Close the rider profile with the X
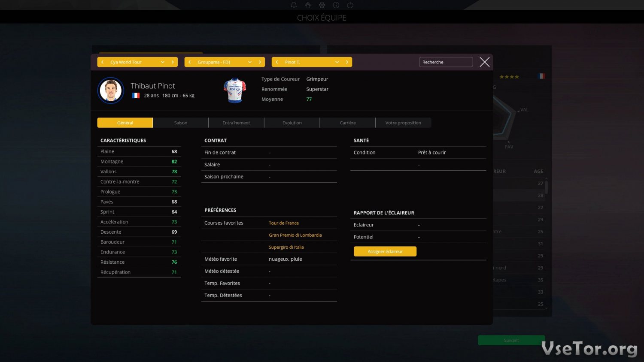Viewport: 644px width, 362px height. coord(484,62)
